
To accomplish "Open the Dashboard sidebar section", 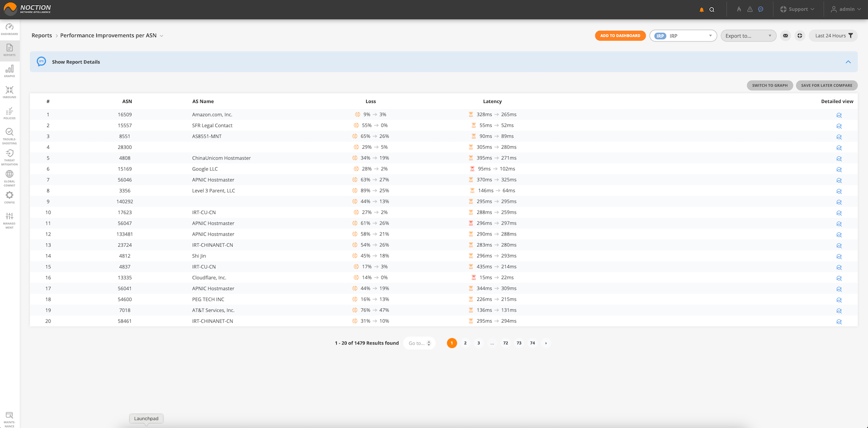I will click(9, 29).
